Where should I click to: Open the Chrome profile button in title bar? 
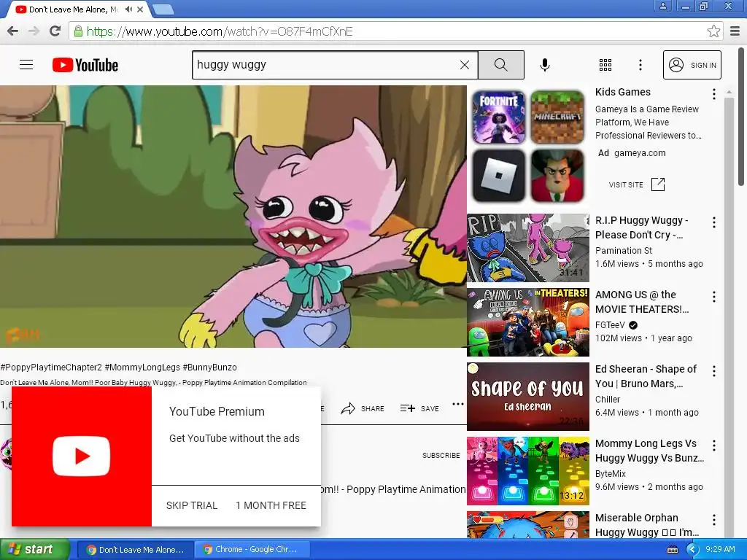pos(662,6)
